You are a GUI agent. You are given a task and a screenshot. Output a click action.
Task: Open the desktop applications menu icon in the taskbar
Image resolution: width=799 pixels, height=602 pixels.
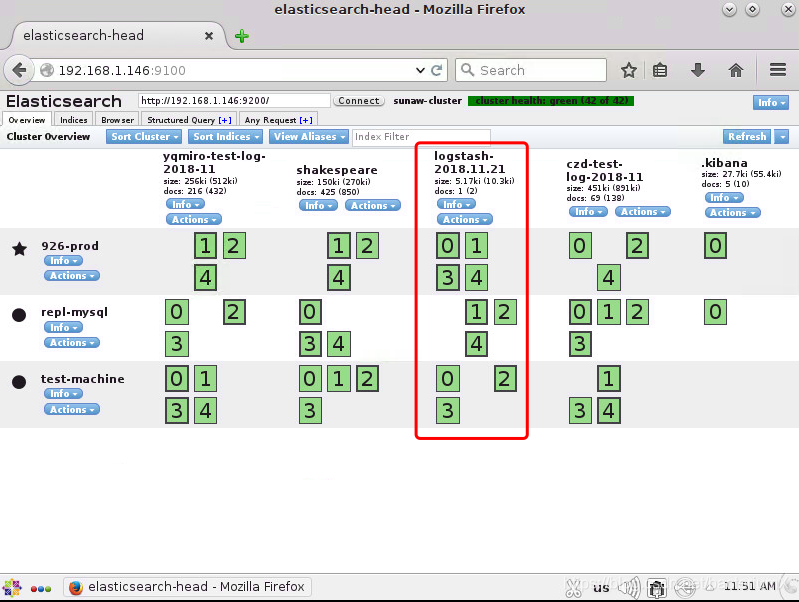click(x=12, y=588)
